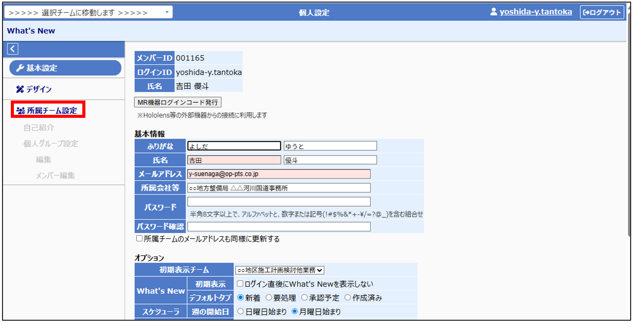Screen dimensions: 644x331
Task: Click the people icon beside 所属チーム設定
Action: pos(20,111)
